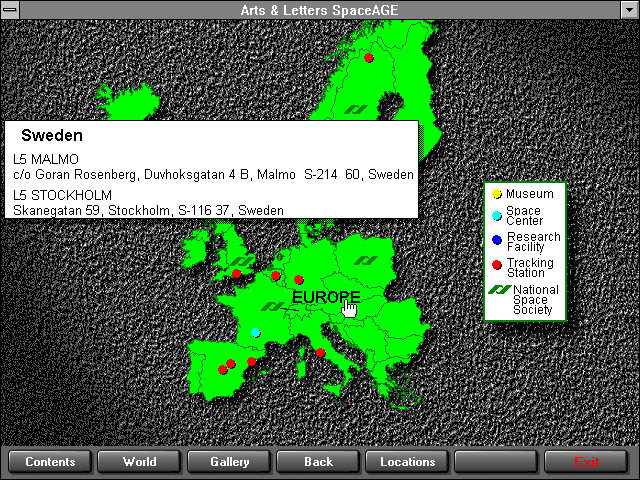This screenshot has width=640, height=480.
Task: Click the National Space Society logo in France
Action: (x=273, y=306)
